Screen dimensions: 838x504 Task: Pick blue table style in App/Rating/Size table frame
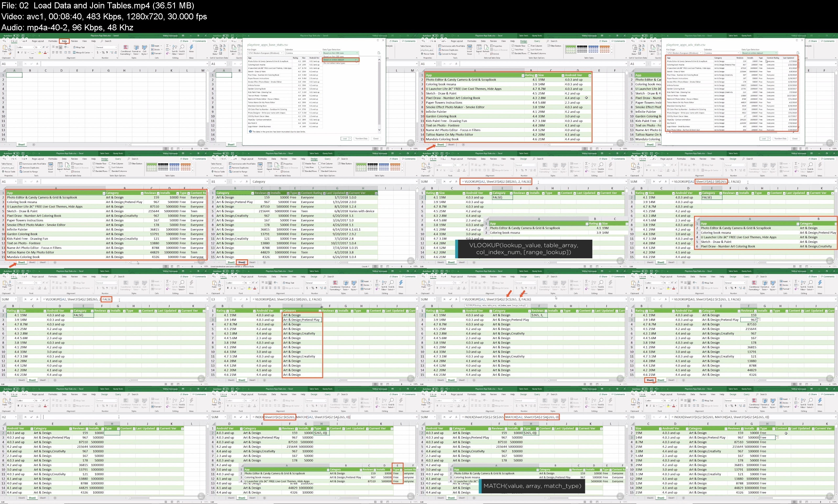[593, 49]
